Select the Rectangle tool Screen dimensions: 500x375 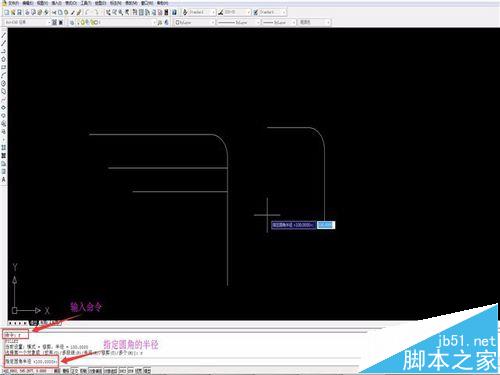(4, 67)
